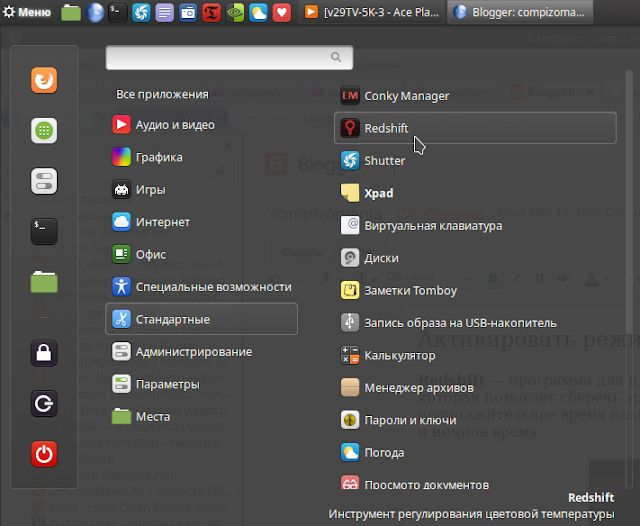
Task: Open terminal launcher in top panel
Action: 118,12
